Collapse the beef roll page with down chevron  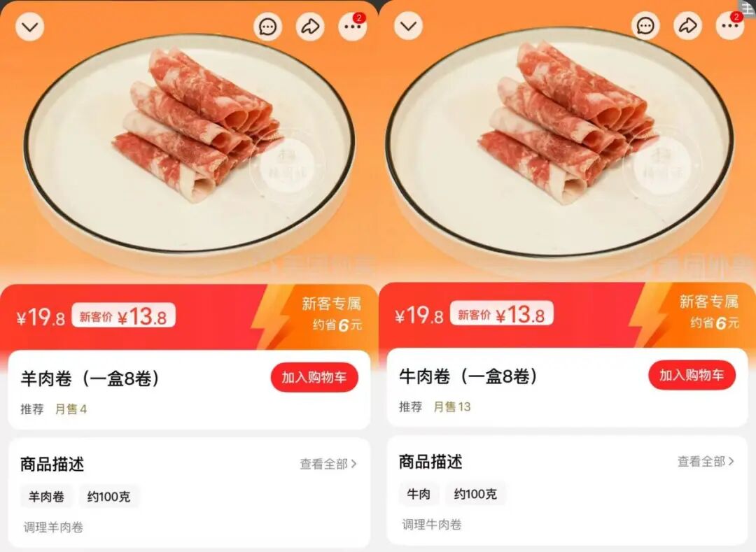408,25
